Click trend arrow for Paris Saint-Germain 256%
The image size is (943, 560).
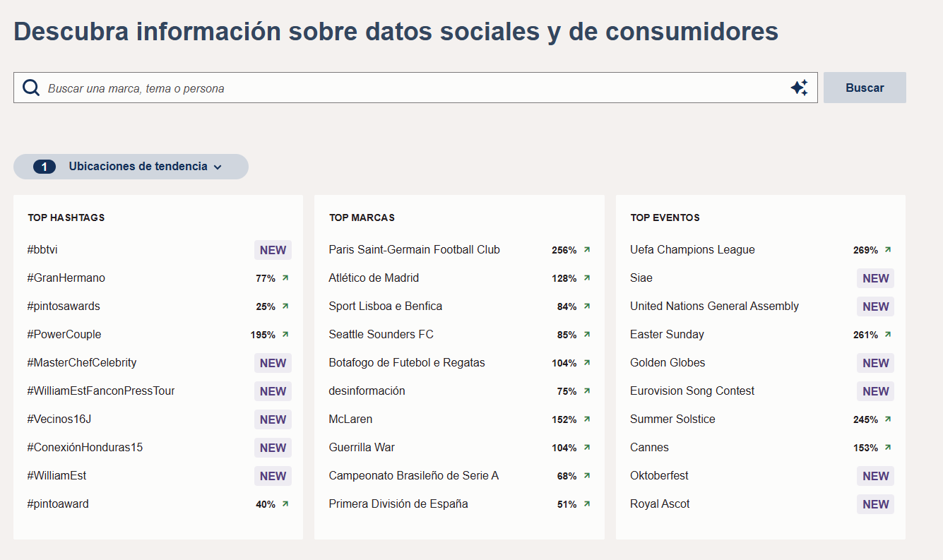click(x=587, y=250)
